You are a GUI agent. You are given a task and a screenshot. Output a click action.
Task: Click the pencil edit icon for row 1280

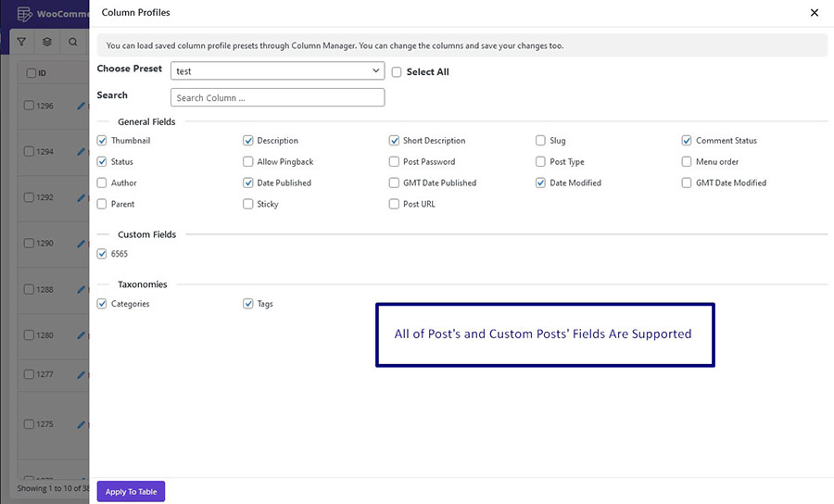(81, 335)
